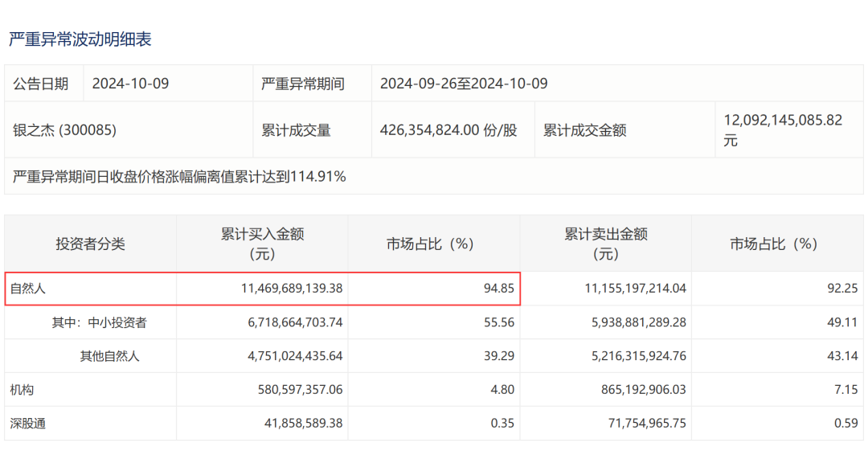Open the stock 银之杰 (300085)

(x=65, y=130)
